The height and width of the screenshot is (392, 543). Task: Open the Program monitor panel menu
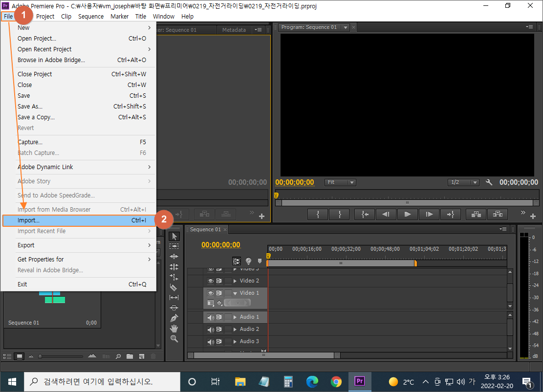[x=529, y=27]
